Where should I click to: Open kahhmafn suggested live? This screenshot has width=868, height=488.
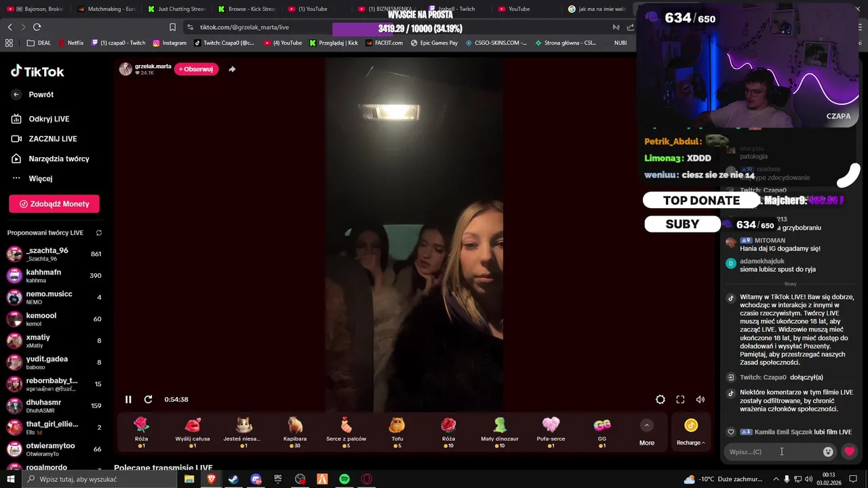[x=54, y=276]
